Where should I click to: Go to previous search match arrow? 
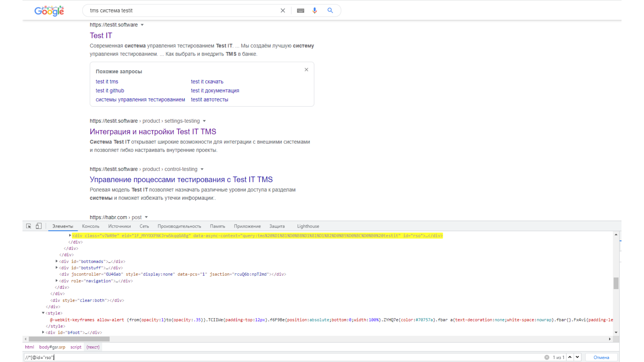pyautogui.click(x=570, y=357)
